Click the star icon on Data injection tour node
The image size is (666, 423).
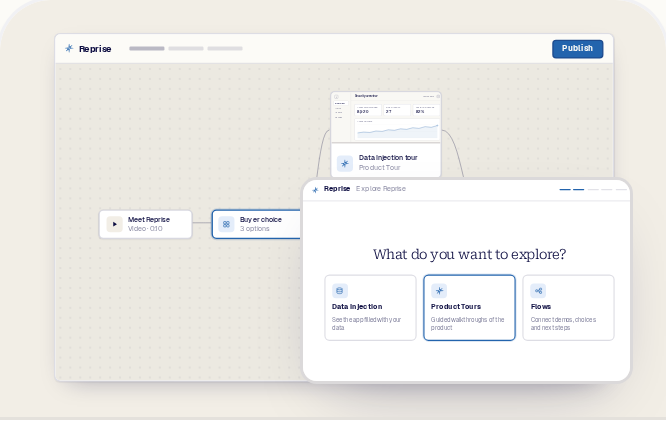pyautogui.click(x=345, y=164)
